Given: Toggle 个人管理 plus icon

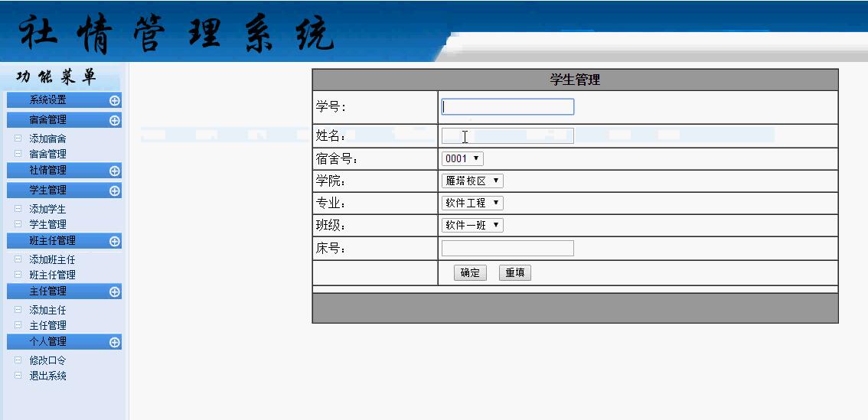Looking at the screenshot, I should click(115, 342).
